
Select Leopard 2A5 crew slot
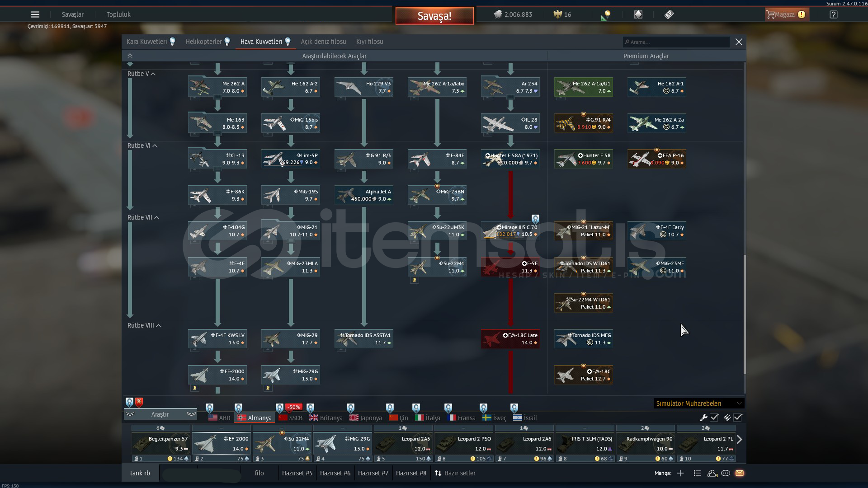[x=403, y=443]
